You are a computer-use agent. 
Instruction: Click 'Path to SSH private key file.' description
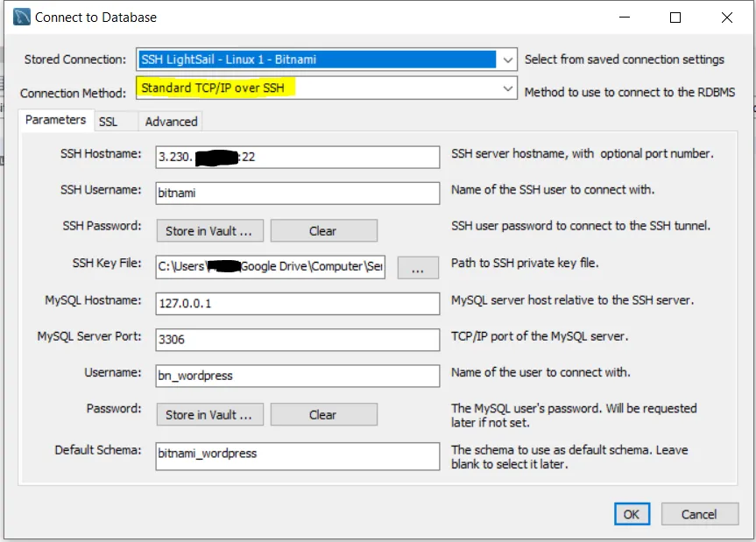coord(525,263)
